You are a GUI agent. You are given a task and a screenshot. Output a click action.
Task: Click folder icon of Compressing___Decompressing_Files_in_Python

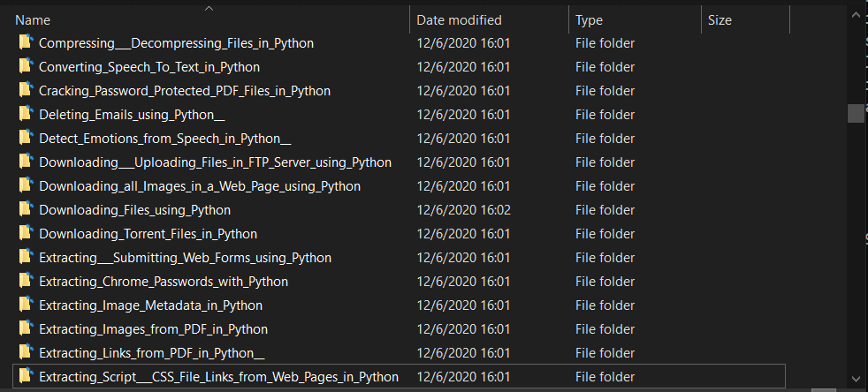pos(26,43)
